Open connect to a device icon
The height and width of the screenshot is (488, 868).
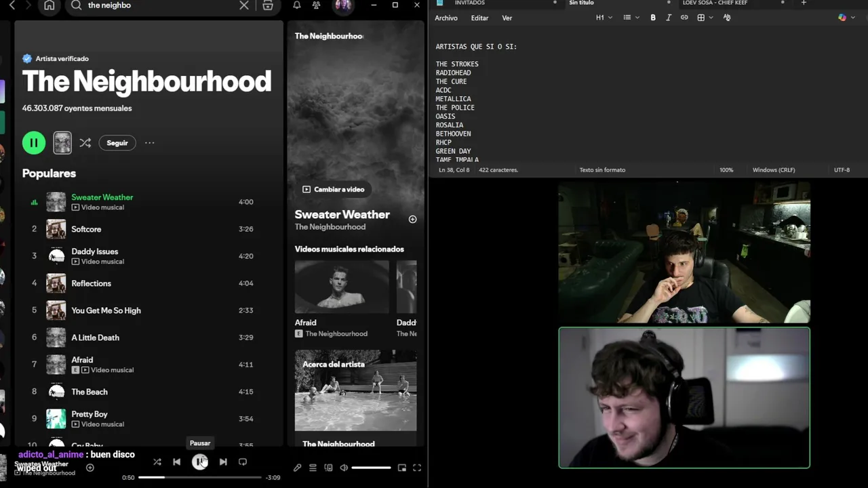click(x=328, y=468)
